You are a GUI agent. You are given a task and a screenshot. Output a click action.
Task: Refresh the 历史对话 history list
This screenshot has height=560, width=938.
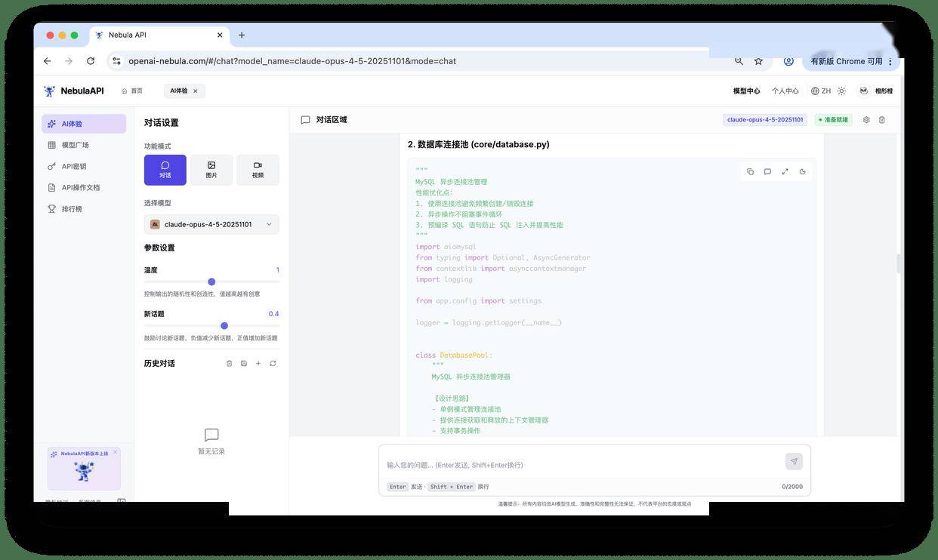click(273, 364)
